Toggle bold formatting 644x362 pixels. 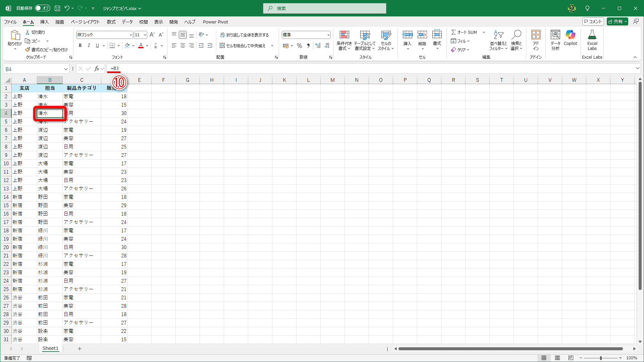80,46
